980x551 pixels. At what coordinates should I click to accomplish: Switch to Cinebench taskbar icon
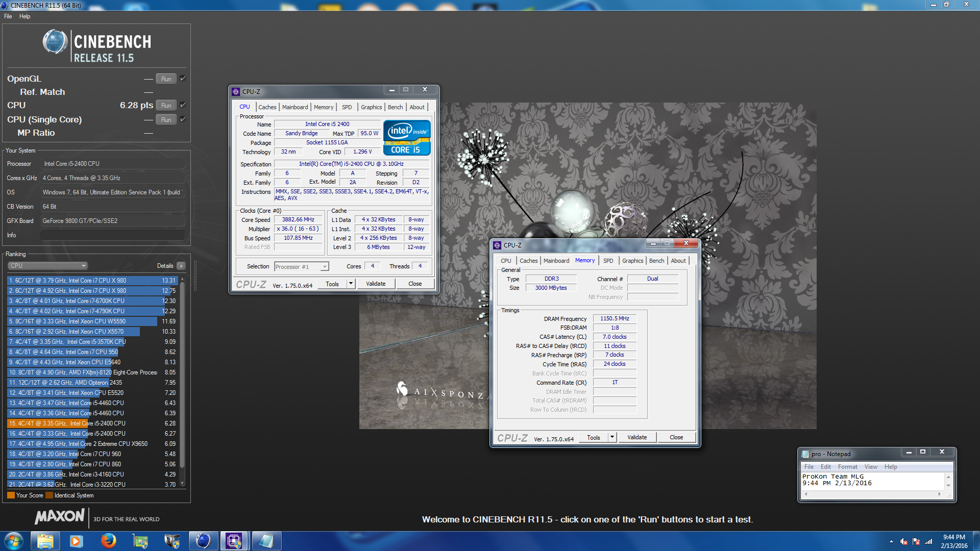coord(203,541)
